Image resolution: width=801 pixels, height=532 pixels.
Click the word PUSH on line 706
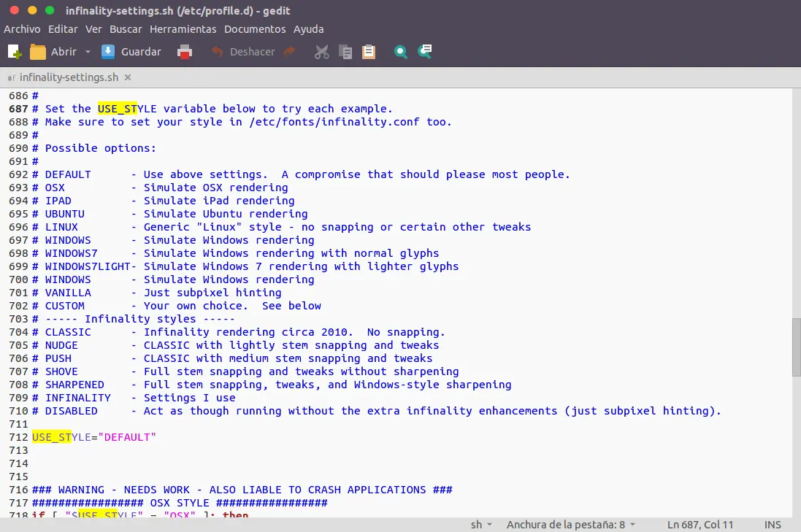click(x=58, y=358)
